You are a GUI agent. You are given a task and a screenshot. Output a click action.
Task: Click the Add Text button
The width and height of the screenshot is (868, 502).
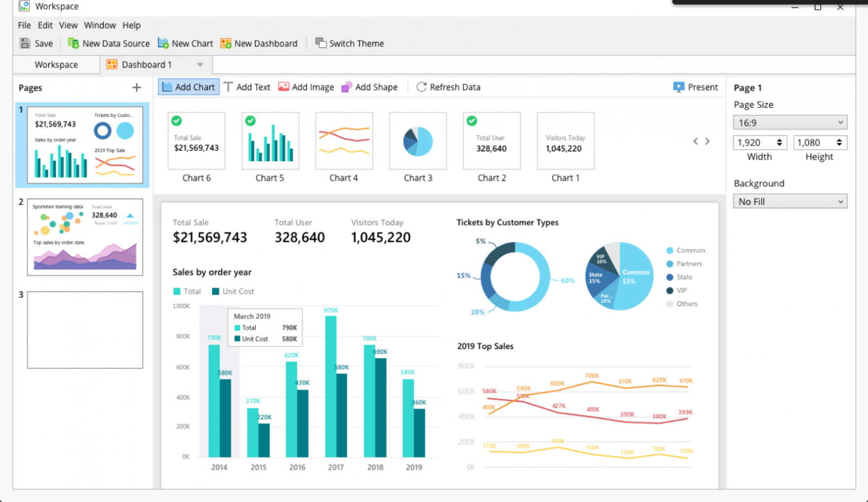[x=247, y=87]
